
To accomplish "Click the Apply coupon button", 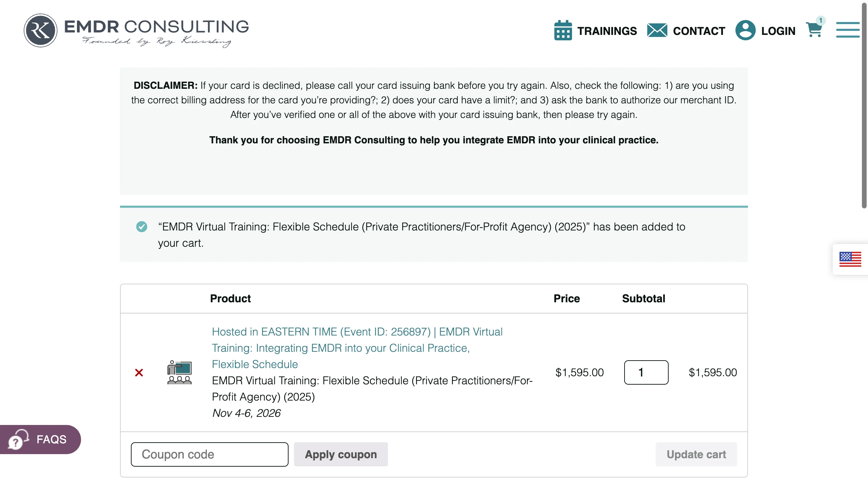I will (x=341, y=454).
